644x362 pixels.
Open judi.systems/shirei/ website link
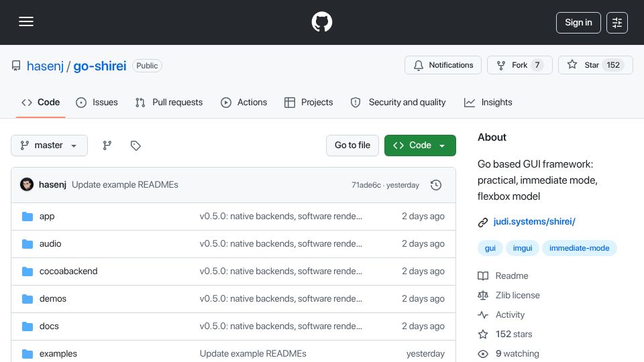click(x=534, y=222)
